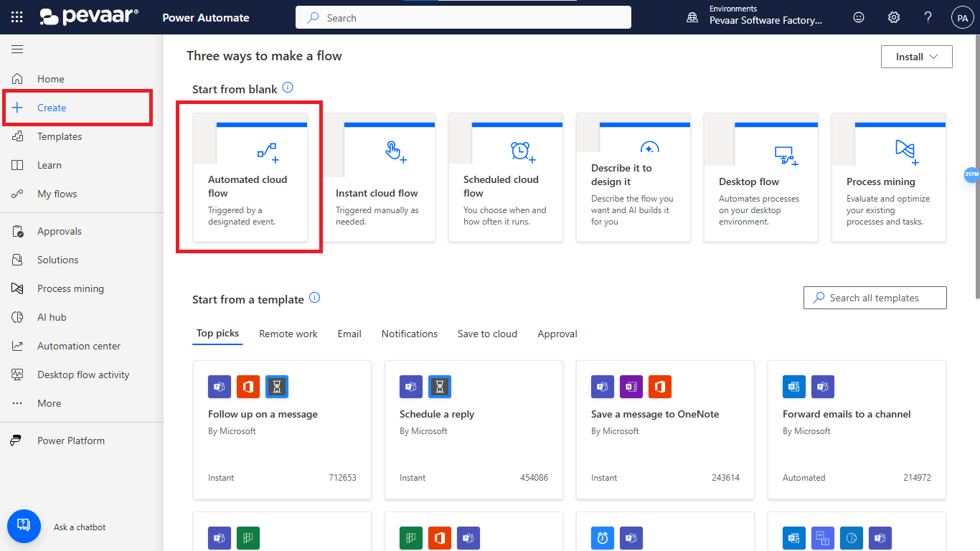Switch to the Save to cloud tab
This screenshot has width=980, height=551.
[487, 334]
